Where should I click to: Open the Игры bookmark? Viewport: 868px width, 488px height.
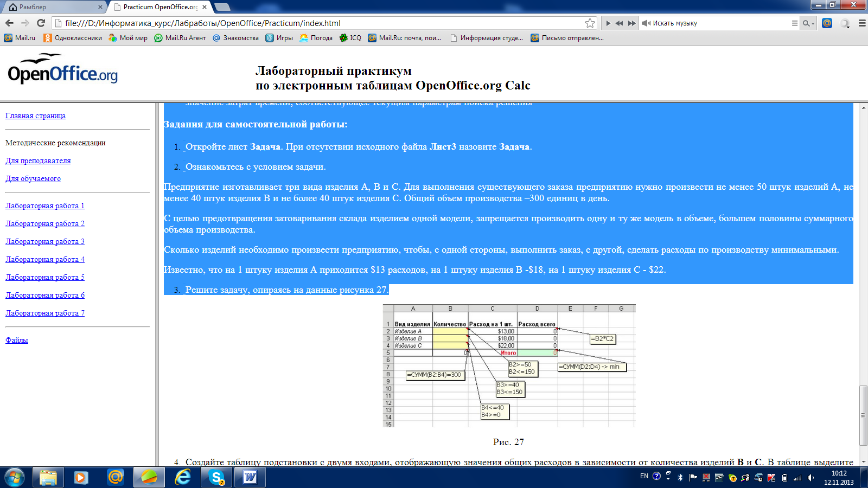pos(279,38)
